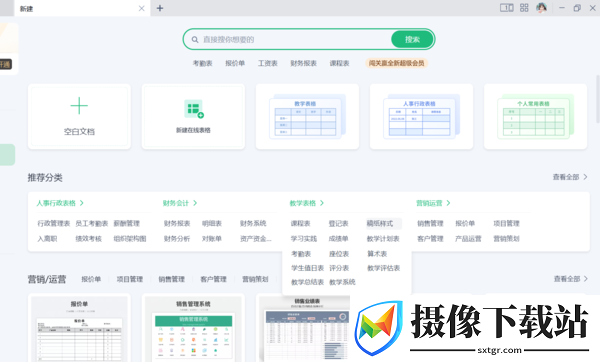This screenshot has width=600, height=362.
Task: Open the 教学计划表 subcategory
Action: [383, 239]
